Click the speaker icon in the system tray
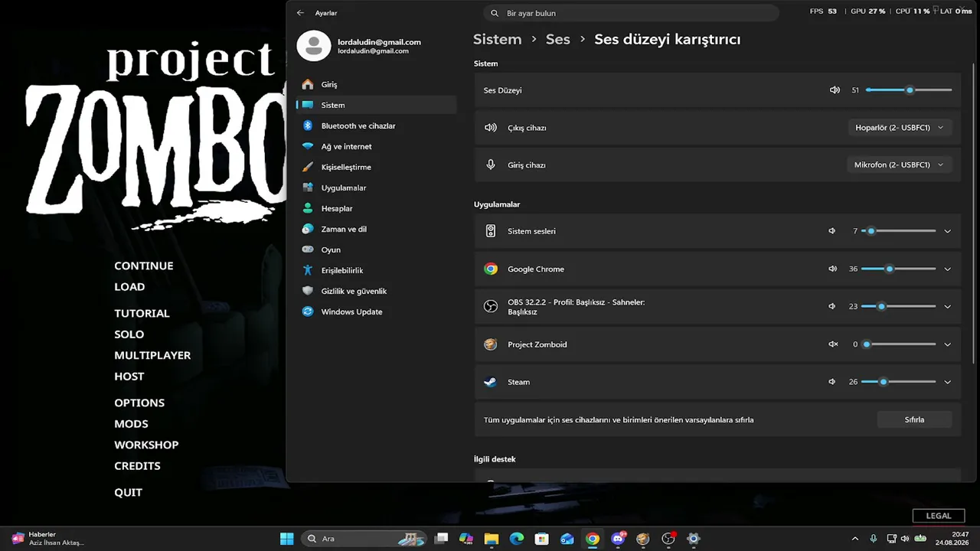 pyautogui.click(x=906, y=539)
